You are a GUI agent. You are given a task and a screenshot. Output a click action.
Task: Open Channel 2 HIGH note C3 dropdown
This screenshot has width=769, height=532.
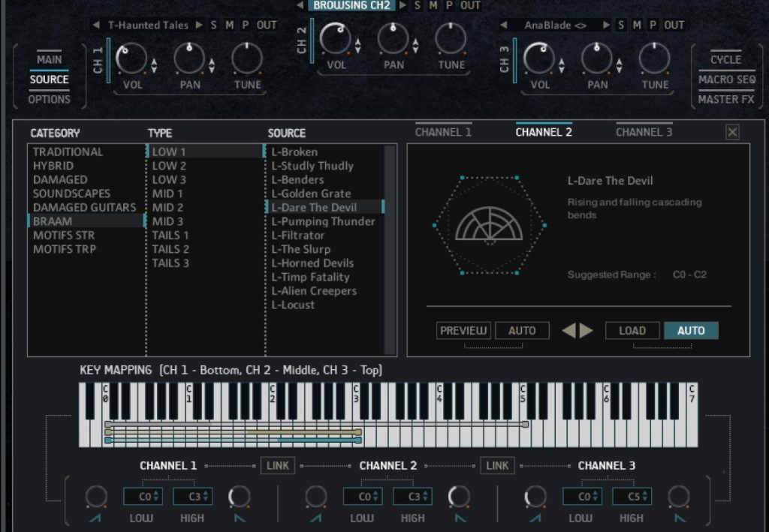point(412,496)
